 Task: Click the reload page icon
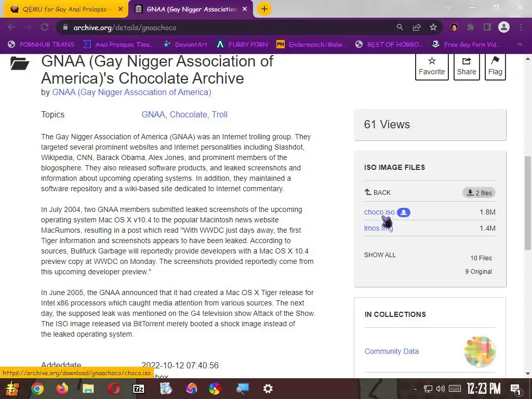(45, 28)
